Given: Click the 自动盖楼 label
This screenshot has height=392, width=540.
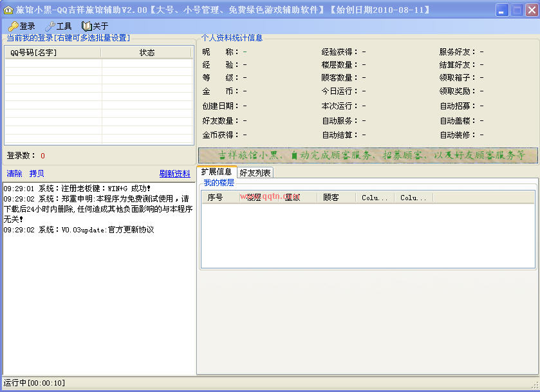Looking at the screenshot, I should pyautogui.click(x=458, y=120).
